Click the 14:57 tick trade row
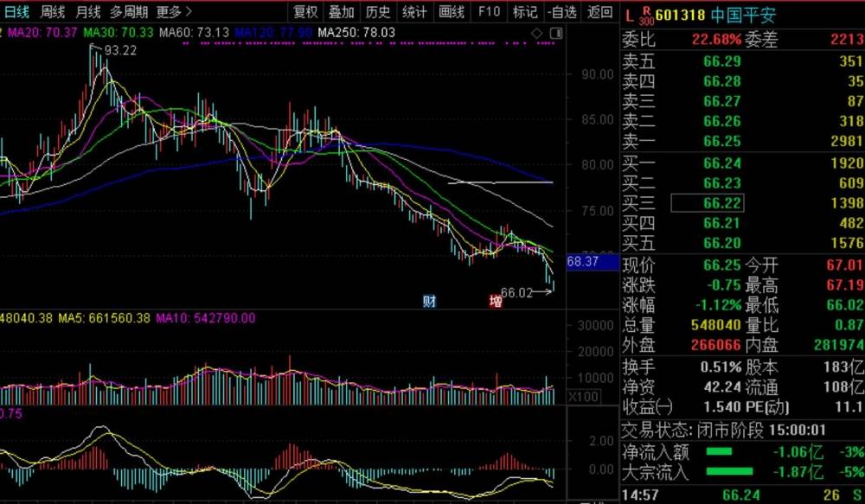Image resolution: width=865 pixels, height=504 pixels. [743, 494]
